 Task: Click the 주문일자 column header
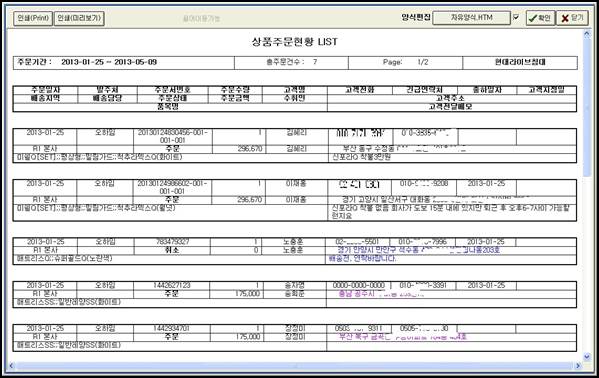(x=45, y=90)
